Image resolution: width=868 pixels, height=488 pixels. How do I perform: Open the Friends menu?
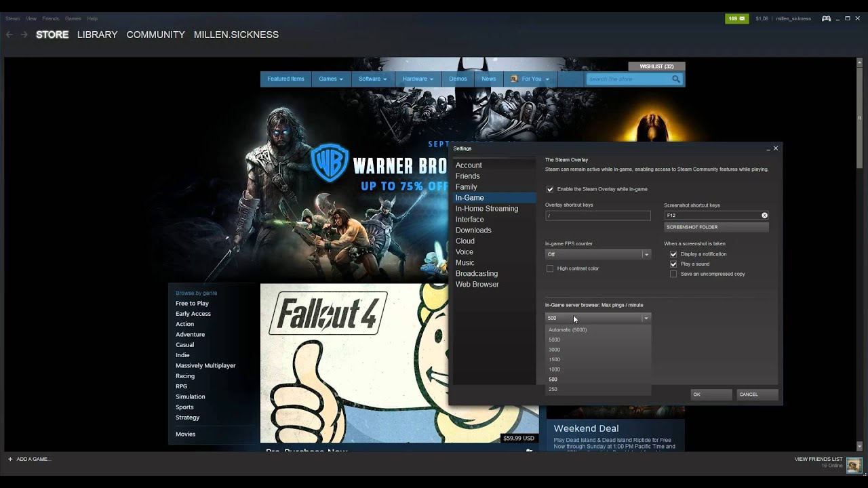(x=50, y=18)
